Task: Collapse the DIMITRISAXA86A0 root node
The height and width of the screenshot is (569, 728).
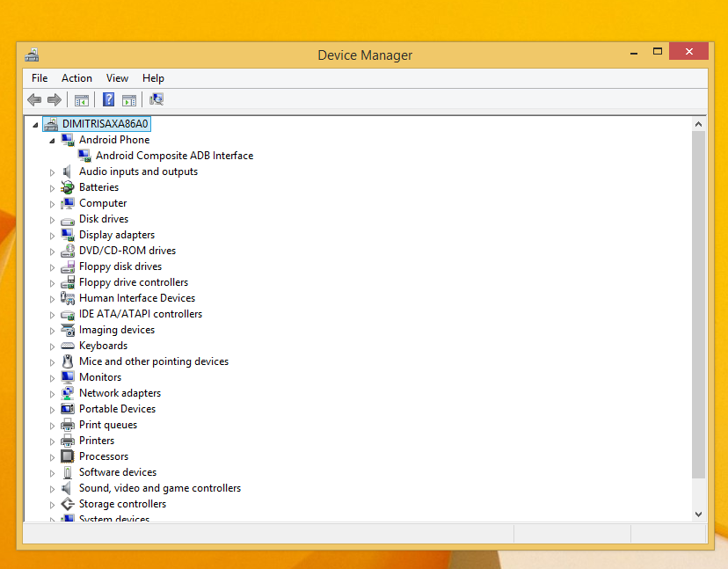Action: [x=36, y=125]
